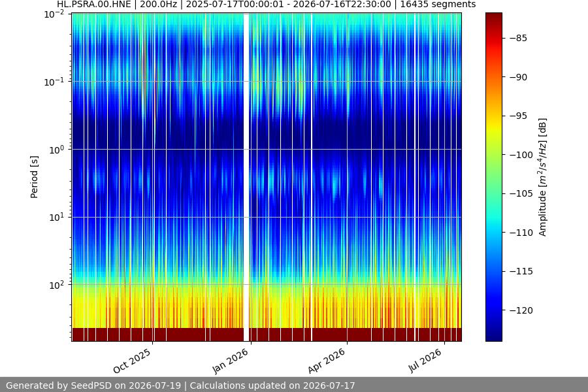Click the '-110' colorbar tick label
Viewport: 588px width, 392px height.
click(521, 233)
